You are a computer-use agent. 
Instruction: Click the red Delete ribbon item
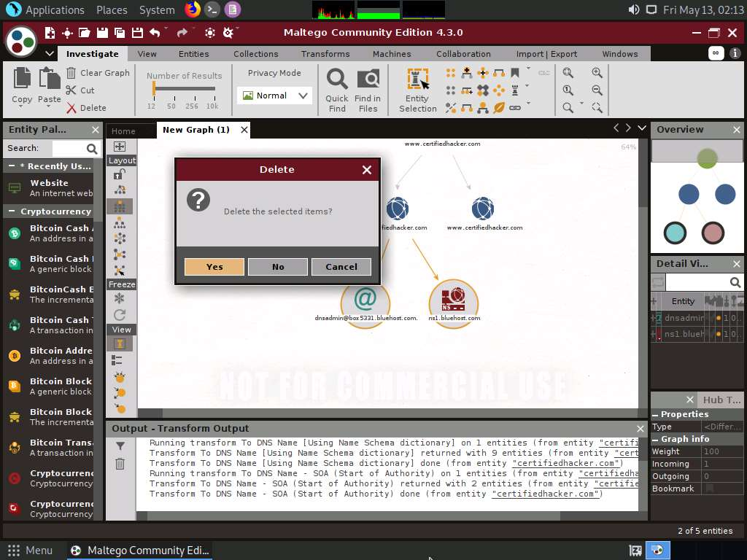point(87,108)
